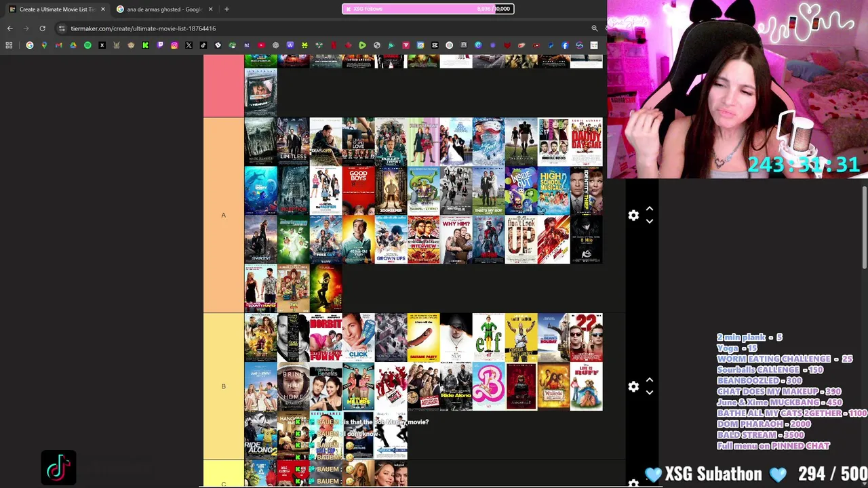Select the Click poster in tier B
The height and width of the screenshot is (488, 868).
tap(358, 337)
